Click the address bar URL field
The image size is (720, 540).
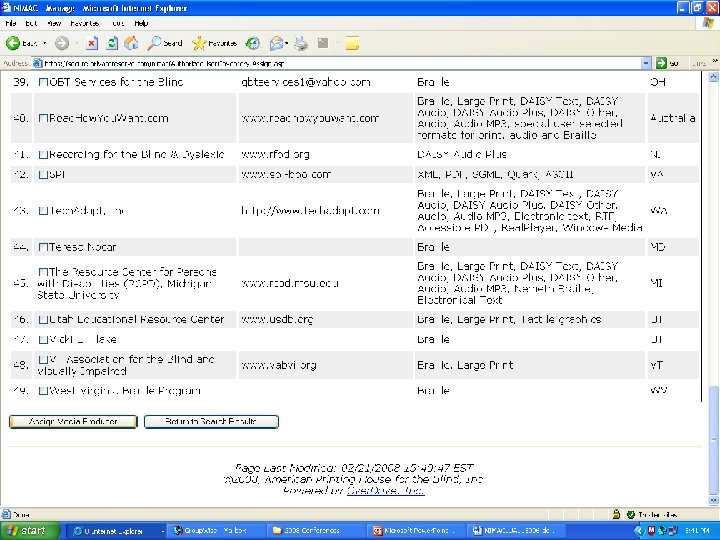[x=338, y=63]
